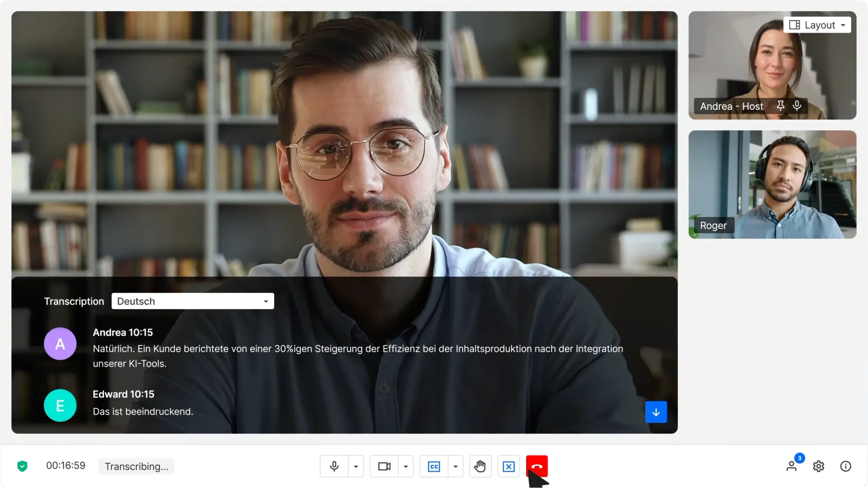Click the Roger name label

pyautogui.click(x=713, y=226)
